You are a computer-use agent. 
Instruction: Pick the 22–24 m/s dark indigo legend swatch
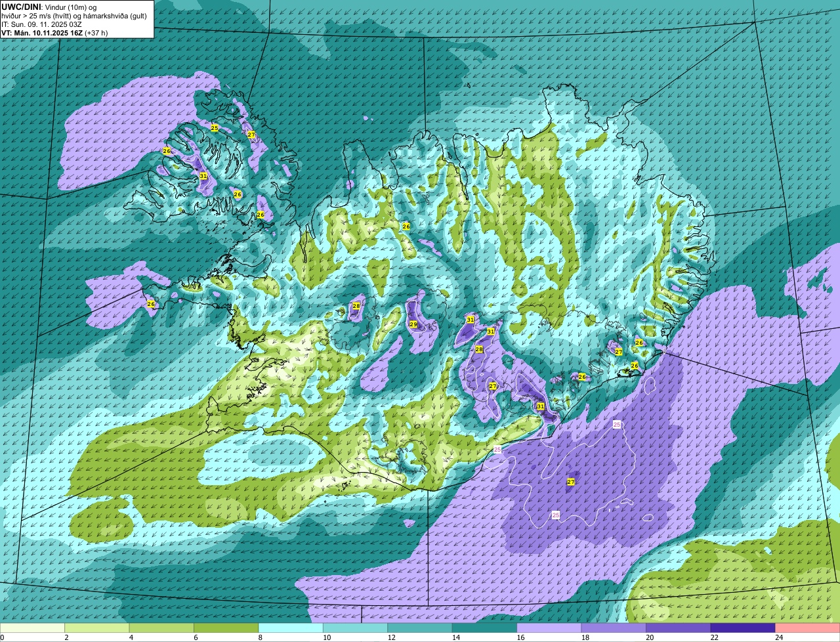point(744,628)
